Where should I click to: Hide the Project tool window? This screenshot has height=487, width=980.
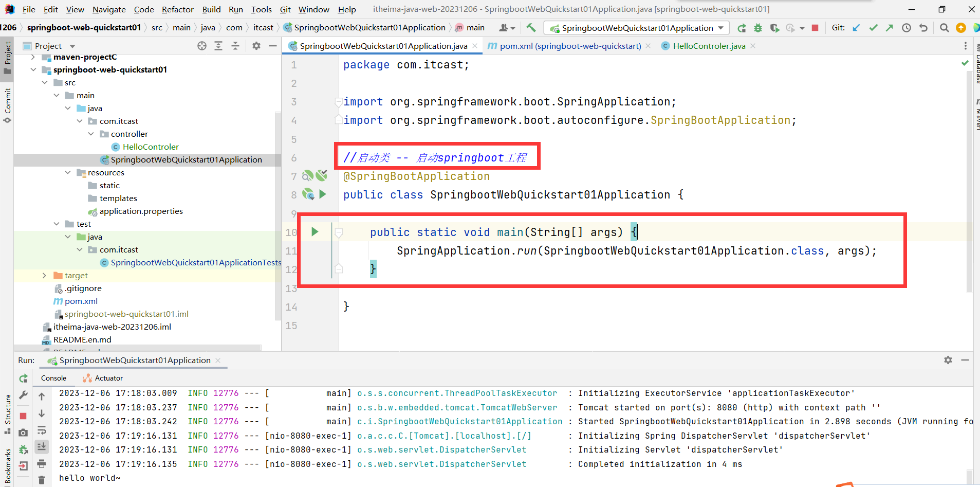(x=273, y=46)
